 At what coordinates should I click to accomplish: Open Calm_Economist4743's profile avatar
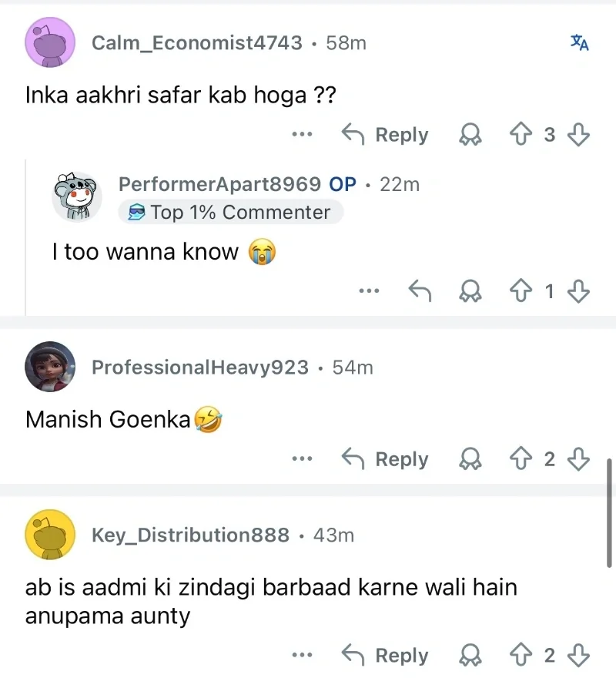pyautogui.click(x=50, y=43)
